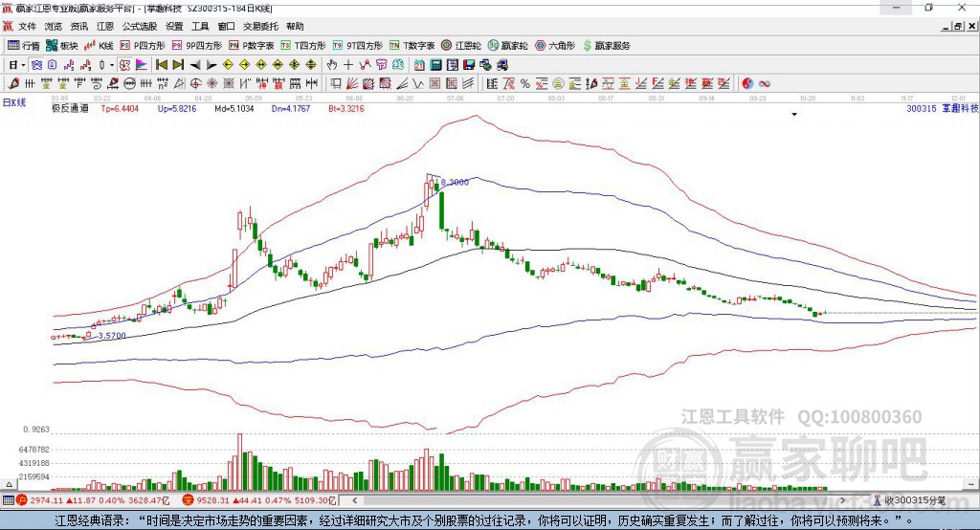
Task: Open the 板块 sector view
Action: coord(61,46)
